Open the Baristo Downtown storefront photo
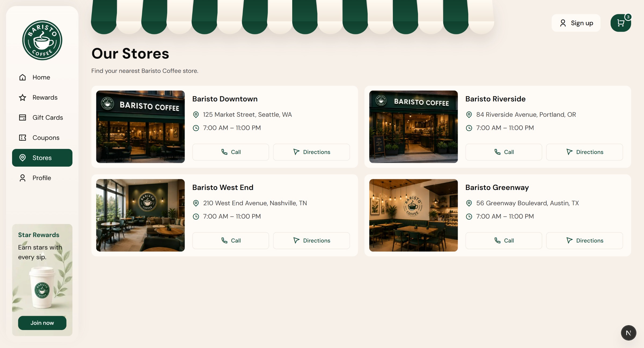Screen dimensions: 644x348 (140, 127)
